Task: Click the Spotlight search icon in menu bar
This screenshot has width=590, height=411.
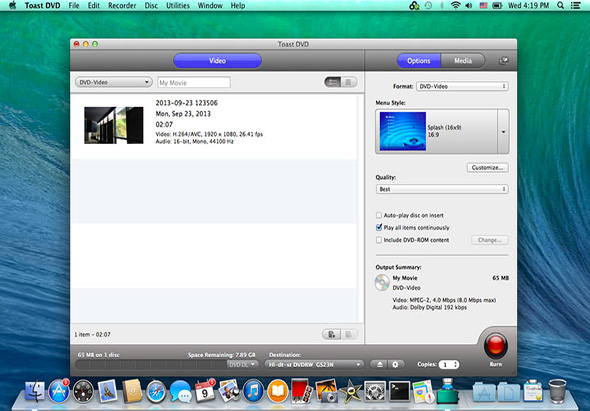Action: pyautogui.click(x=560, y=5)
